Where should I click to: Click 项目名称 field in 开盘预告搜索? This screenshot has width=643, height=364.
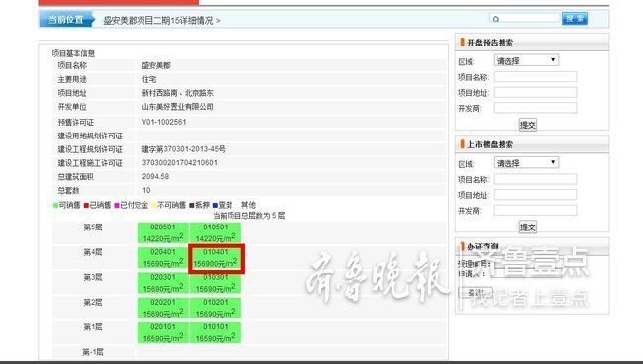pos(535,76)
